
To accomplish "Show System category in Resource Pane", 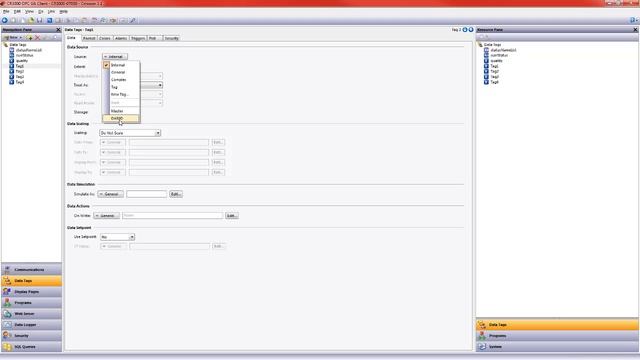I will pyautogui.click(x=557, y=347).
